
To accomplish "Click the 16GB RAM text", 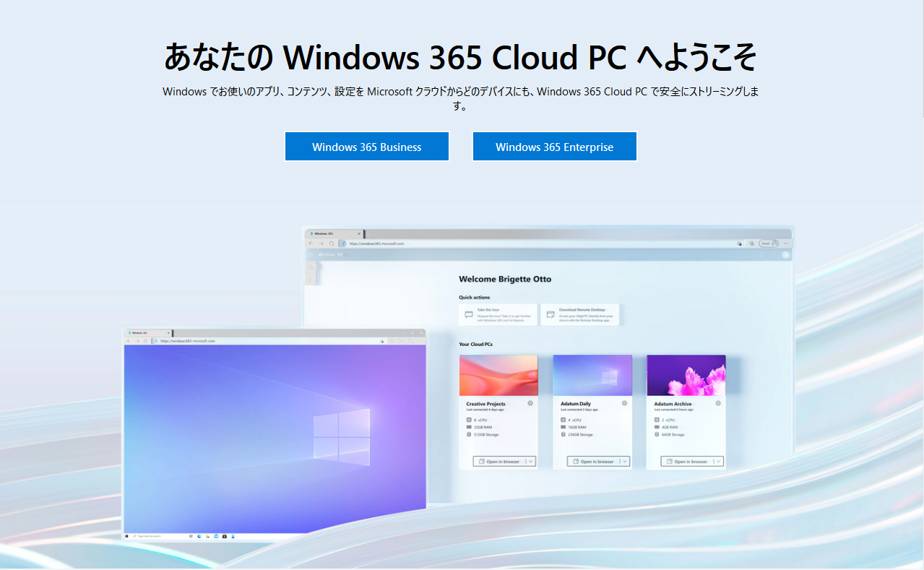I will pyautogui.click(x=578, y=427).
